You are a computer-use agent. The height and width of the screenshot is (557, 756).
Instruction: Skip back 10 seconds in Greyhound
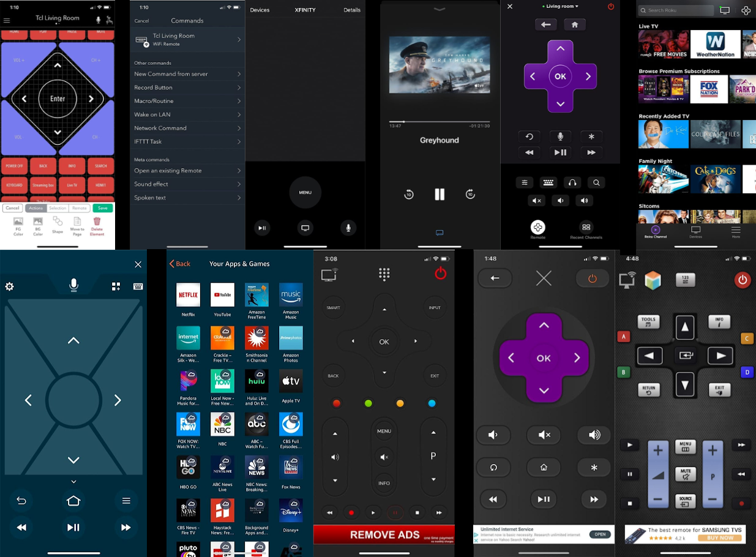pyautogui.click(x=408, y=195)
